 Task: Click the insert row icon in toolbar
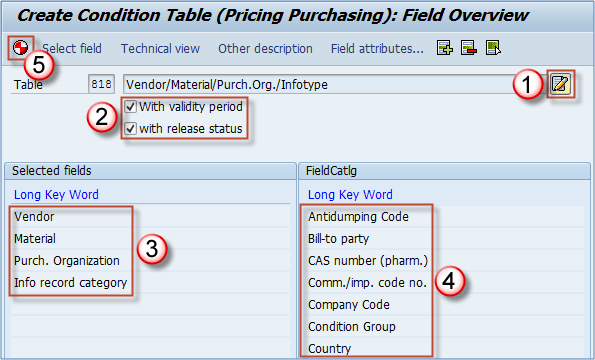[x=444, y=48]
